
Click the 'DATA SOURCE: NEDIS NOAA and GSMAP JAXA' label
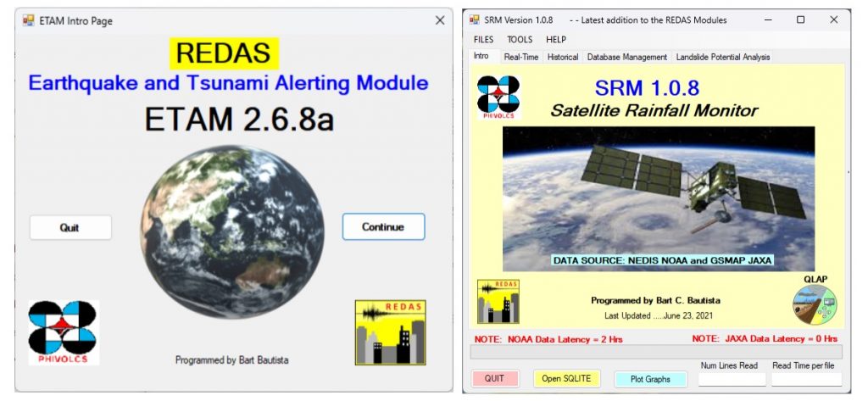662,260
